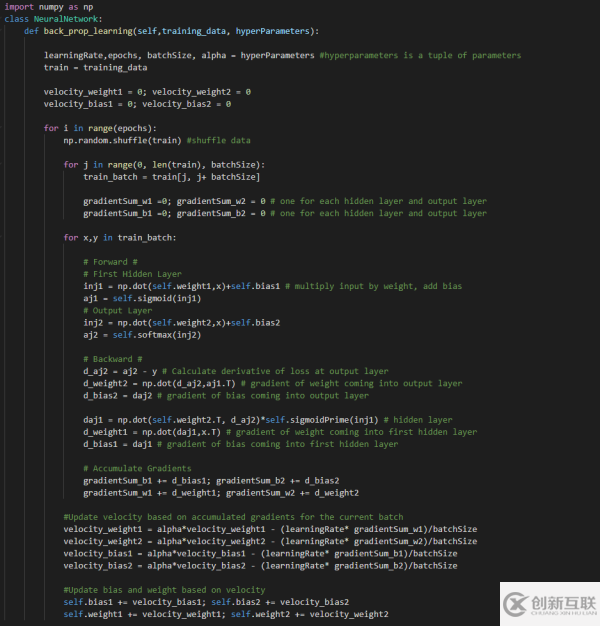This screenshot has height=626, width=600.
Task: Click the 'gradientSum_b1 += d_bias1' line
Action: click(211, 481)
